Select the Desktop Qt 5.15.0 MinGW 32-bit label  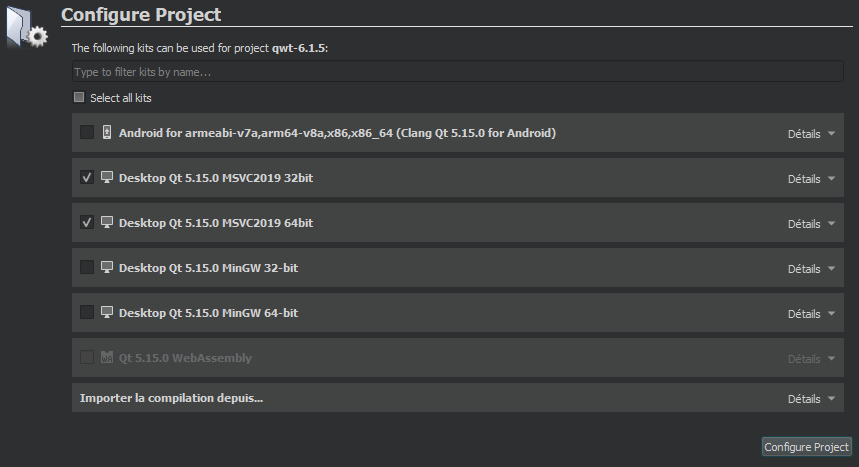208,268
